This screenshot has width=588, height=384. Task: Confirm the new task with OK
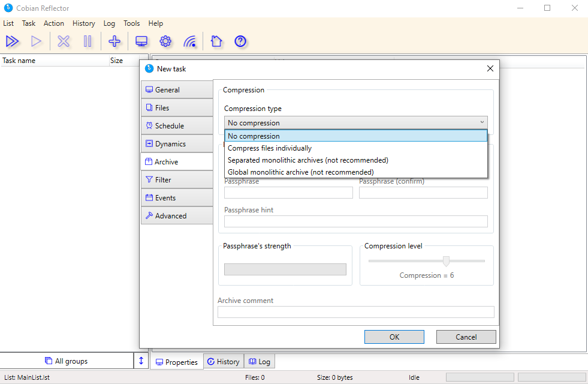pyautogui.click(x=394, y=337)
